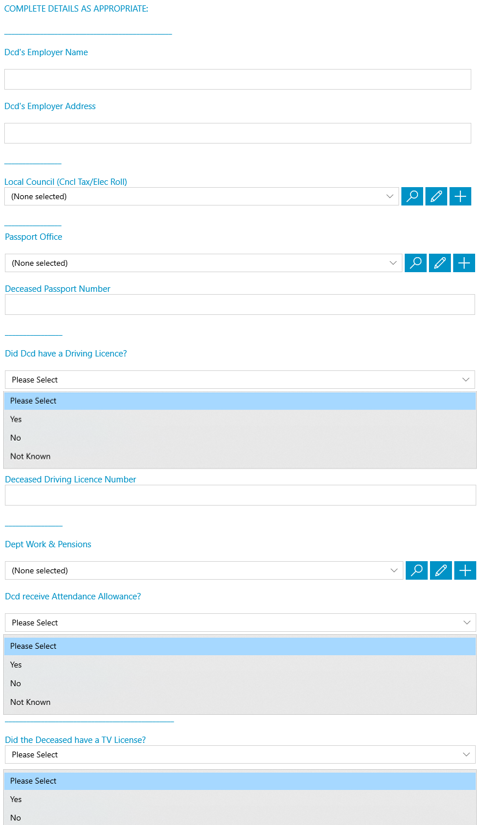Expand the Attendance Allowance dropdown
Viewport: 485px width, 828px height.
(240, 623)
